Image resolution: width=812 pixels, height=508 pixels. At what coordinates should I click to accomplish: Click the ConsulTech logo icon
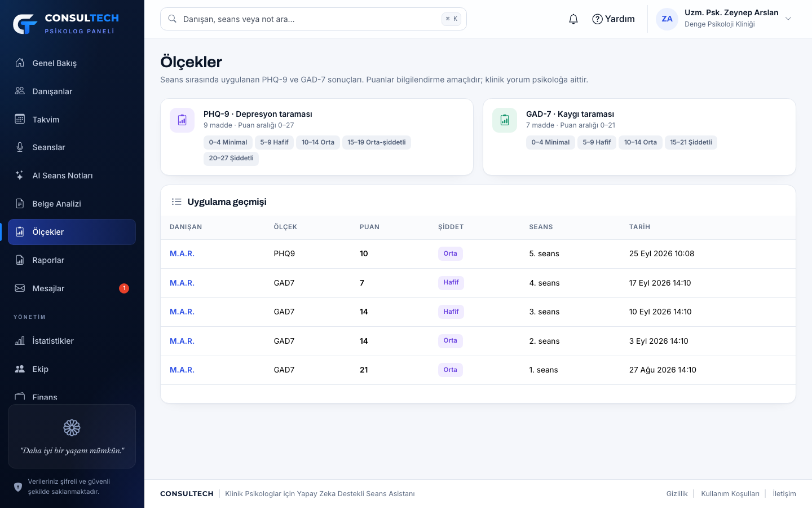[25, 24]
